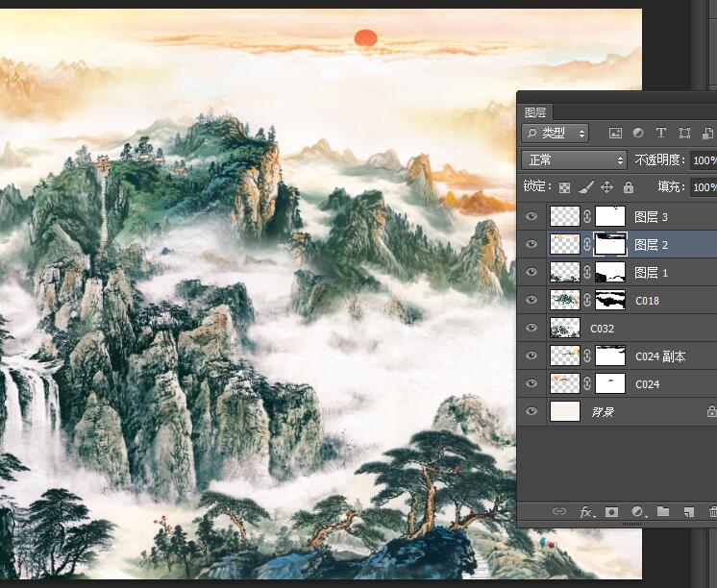Open layer style fx menu
The height and width of the screenshot is (588, 717).
click(x=586, y=512)
